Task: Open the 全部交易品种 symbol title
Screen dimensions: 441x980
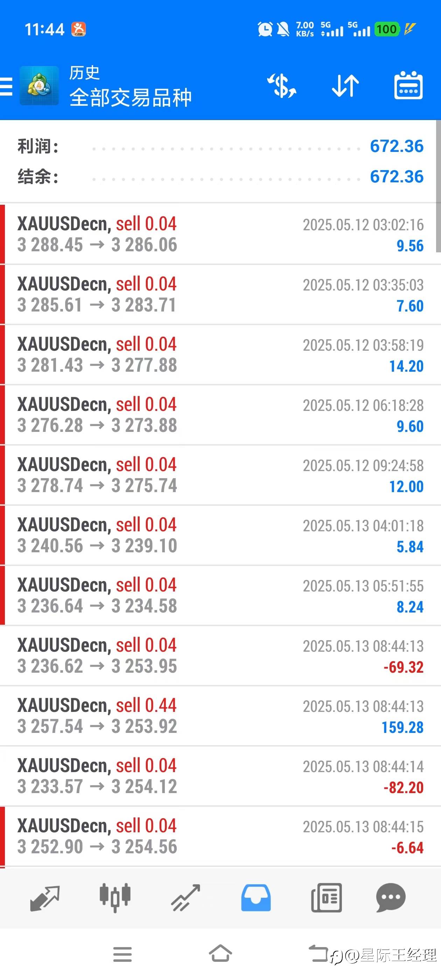Action: point(131,98)
